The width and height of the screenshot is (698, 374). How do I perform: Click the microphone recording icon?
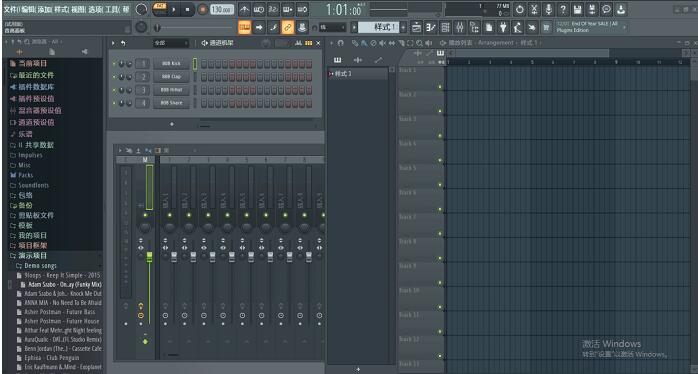548,9
